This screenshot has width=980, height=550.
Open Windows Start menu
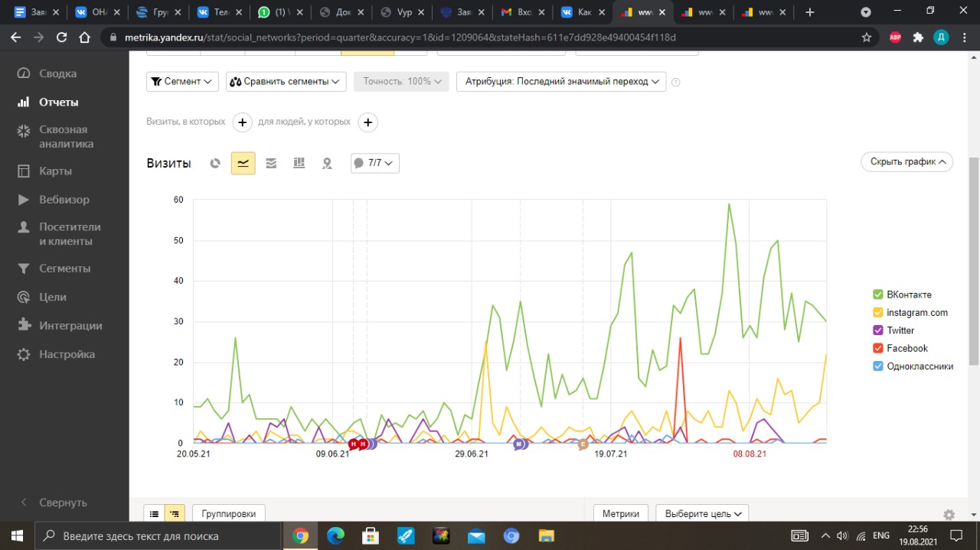pos(17,536)
